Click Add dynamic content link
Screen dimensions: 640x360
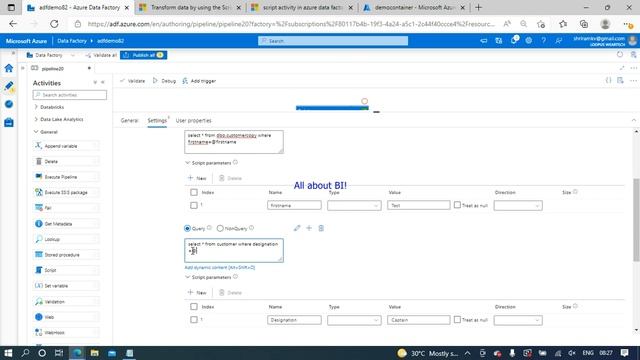click(x=220, y=267)
